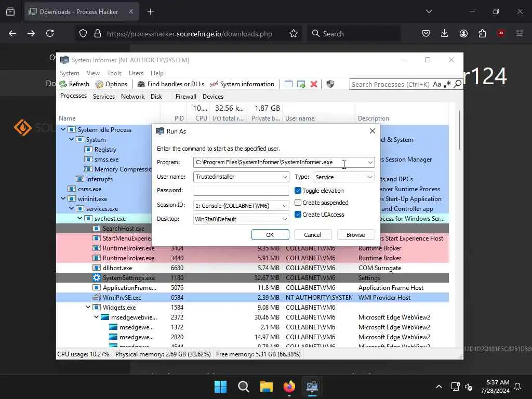Screen dimensions: 532x399
Task: Collapse the svchost.exe tree node
Action: tap(79, 218)
